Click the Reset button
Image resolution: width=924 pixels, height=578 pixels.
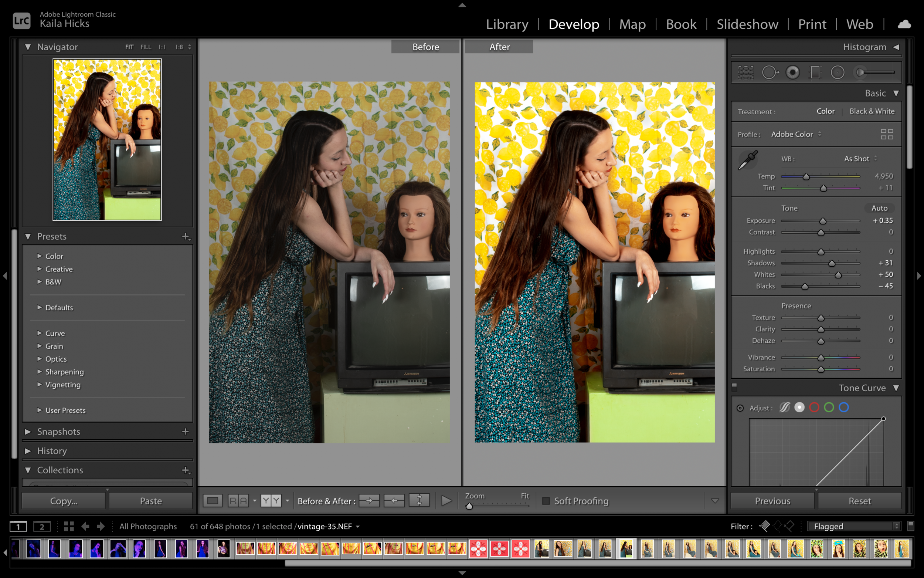pos(859,501)
